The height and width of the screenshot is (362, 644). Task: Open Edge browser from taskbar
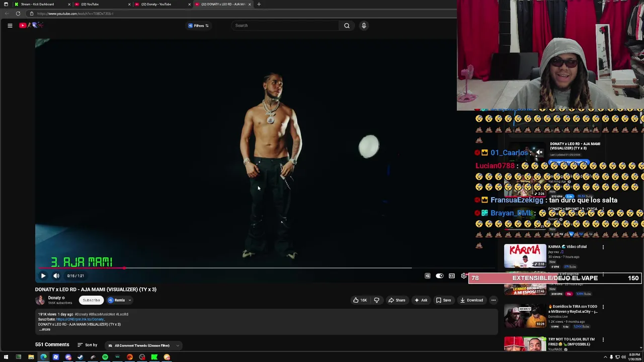coord(43,357)
